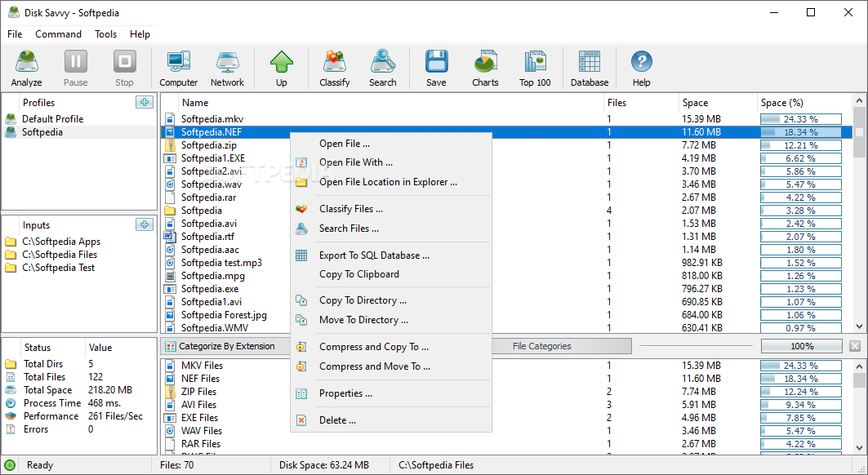The width and height of the screenshot is (868, 475).
Task: Click the file list scrollbar down arrow
Action: pos(859,326)
